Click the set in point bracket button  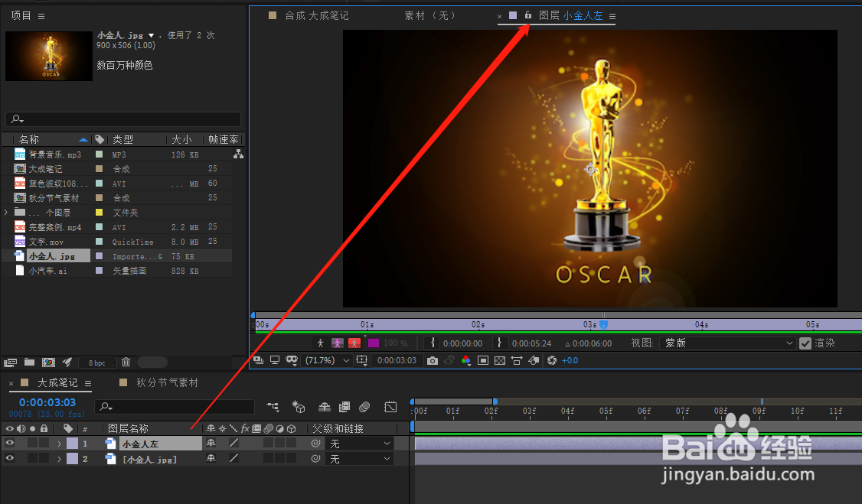[x=433, y=343]
